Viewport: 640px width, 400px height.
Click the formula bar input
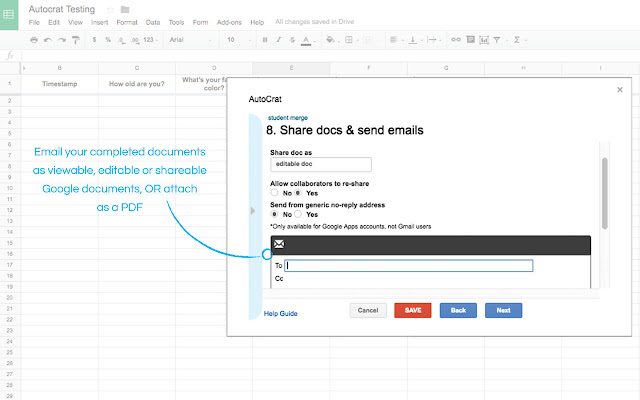[x=330, y=56]
